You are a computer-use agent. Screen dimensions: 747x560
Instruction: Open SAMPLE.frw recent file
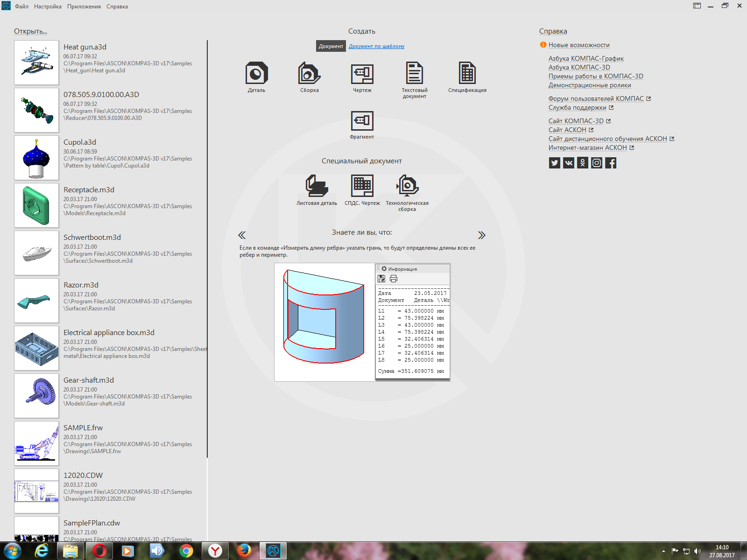point(110,443)
